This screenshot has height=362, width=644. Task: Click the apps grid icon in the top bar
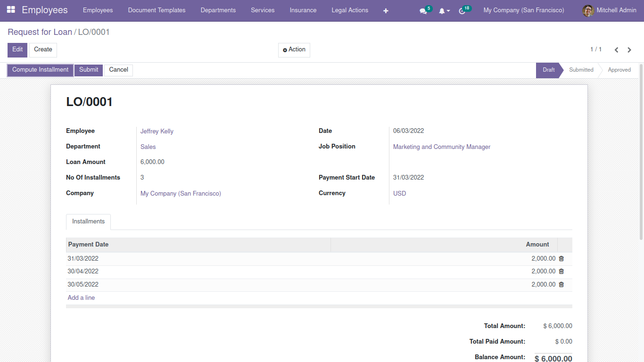tap(10, 9)
